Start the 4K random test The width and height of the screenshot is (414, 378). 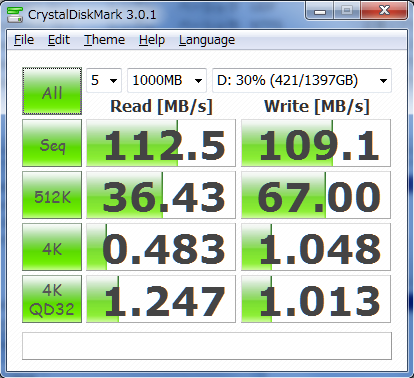[x=52, y=247]
